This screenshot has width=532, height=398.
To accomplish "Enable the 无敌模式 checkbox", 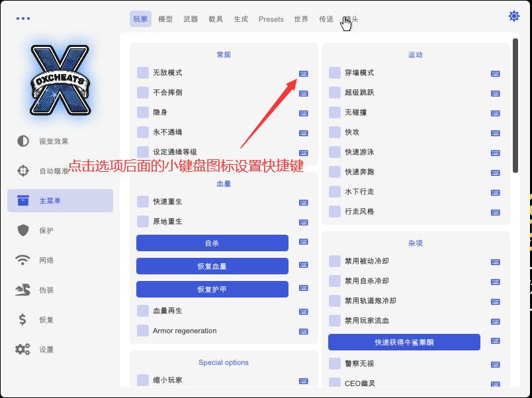I will tap(142, 73).
